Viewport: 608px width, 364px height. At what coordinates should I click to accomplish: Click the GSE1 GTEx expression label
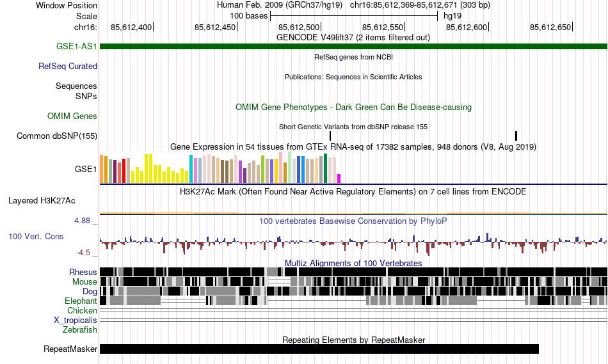[x=86, y=169]
